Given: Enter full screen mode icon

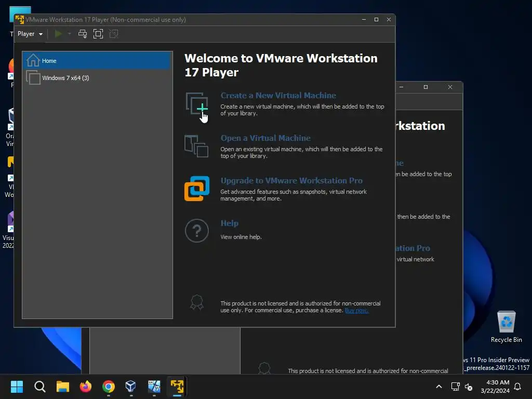Looking at the screenshot, I should click(x=98, y=34).
